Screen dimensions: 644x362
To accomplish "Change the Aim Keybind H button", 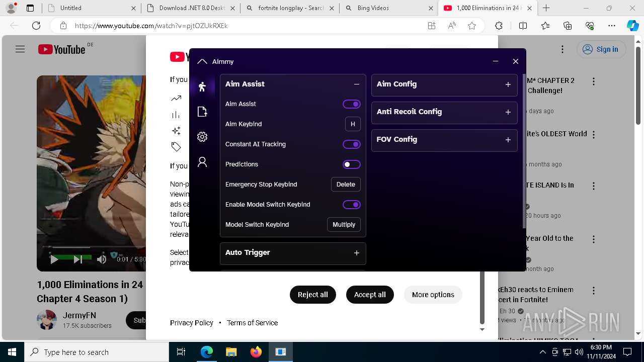I will coord(353,124).
